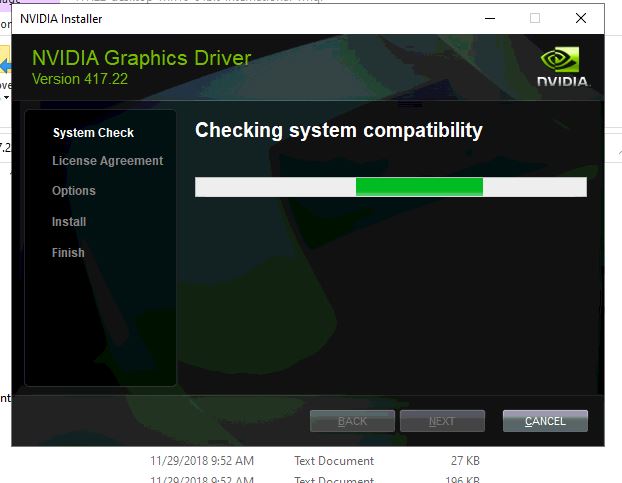Click the greyed-out NEXT button

click(x=442, y=421)
